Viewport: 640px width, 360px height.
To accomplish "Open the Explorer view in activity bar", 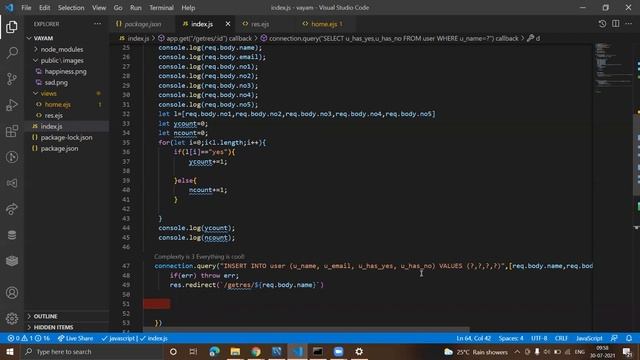I will click(12, 27).
